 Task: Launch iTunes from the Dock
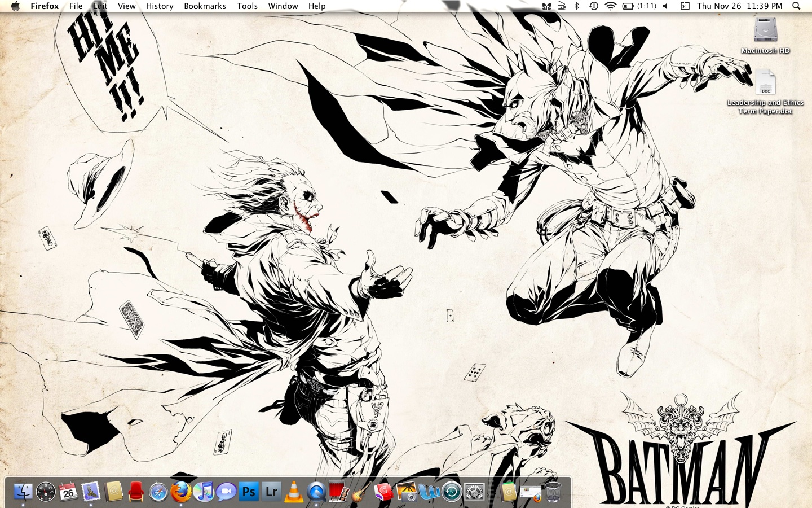click(x=204, y=492)
